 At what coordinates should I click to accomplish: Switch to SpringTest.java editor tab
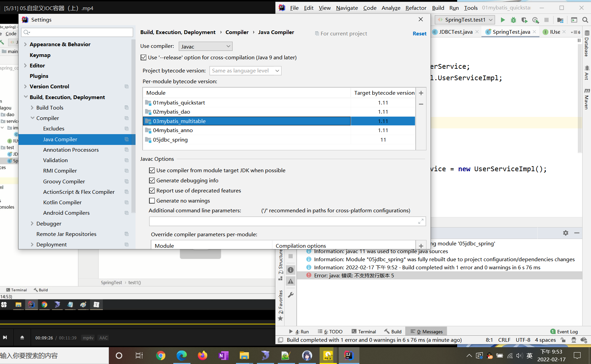511,32
